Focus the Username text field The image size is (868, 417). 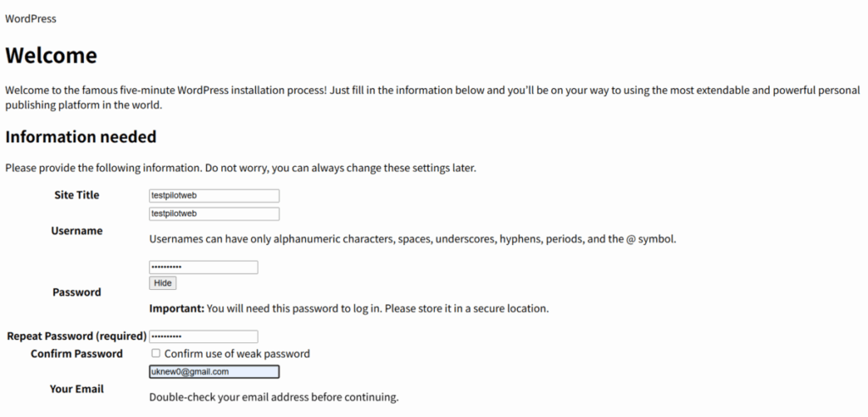(214, 214)
